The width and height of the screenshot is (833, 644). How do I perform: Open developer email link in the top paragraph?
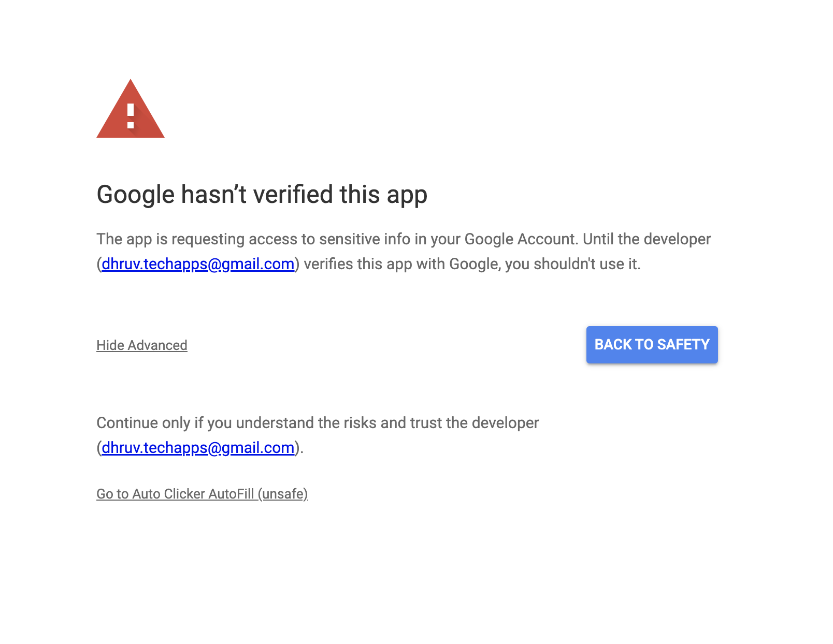(x=198, y=264)
